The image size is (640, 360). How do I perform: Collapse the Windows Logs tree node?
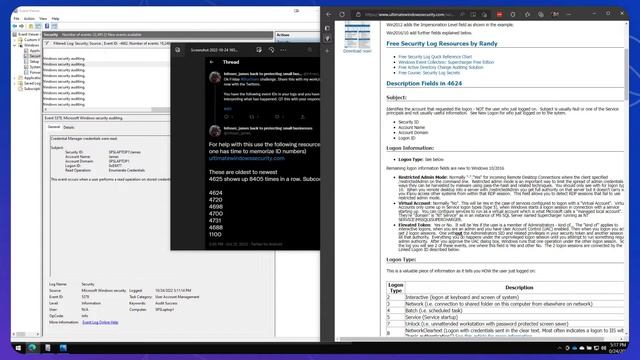pos(15,45)
